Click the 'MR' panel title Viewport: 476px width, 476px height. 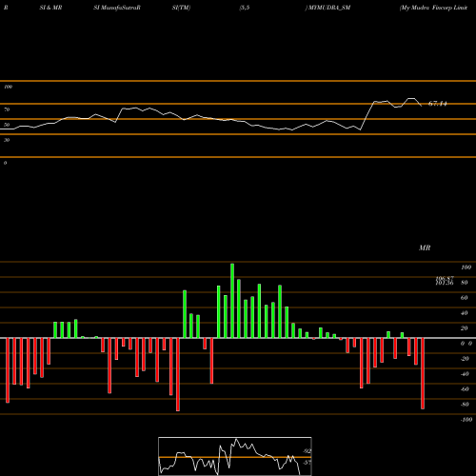tap(425, 248)
